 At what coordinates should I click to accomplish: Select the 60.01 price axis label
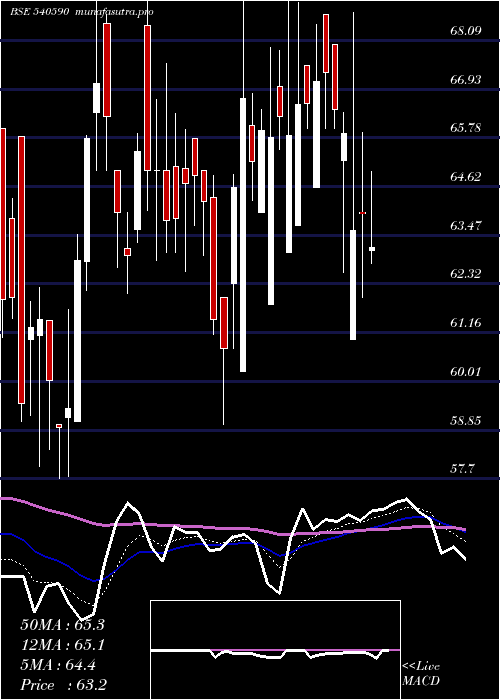[465, 371]
